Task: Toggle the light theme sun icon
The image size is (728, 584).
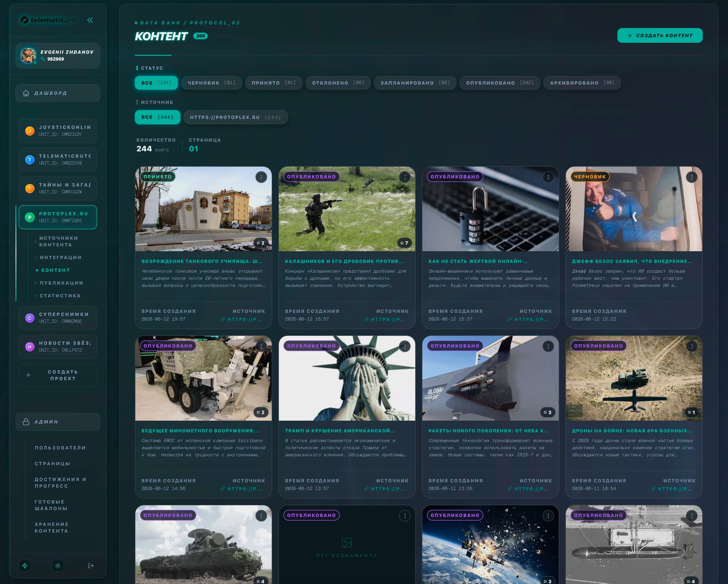Action: (58, 565)
